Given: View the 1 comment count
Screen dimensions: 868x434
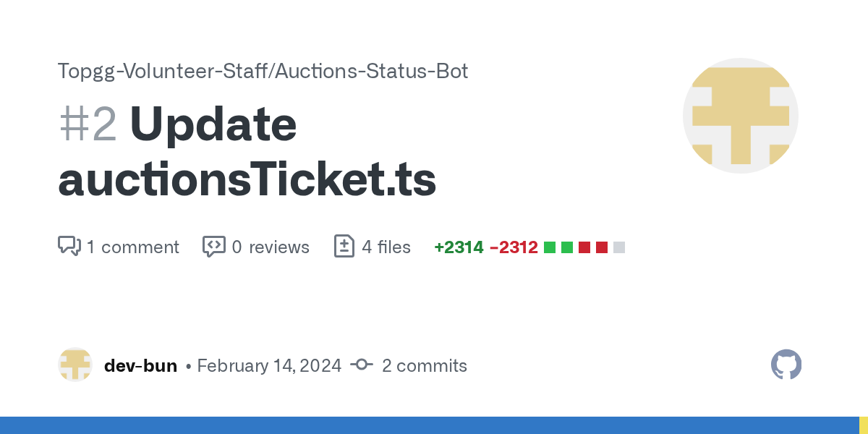Looking at the screenshot, I should pos(132,247).
